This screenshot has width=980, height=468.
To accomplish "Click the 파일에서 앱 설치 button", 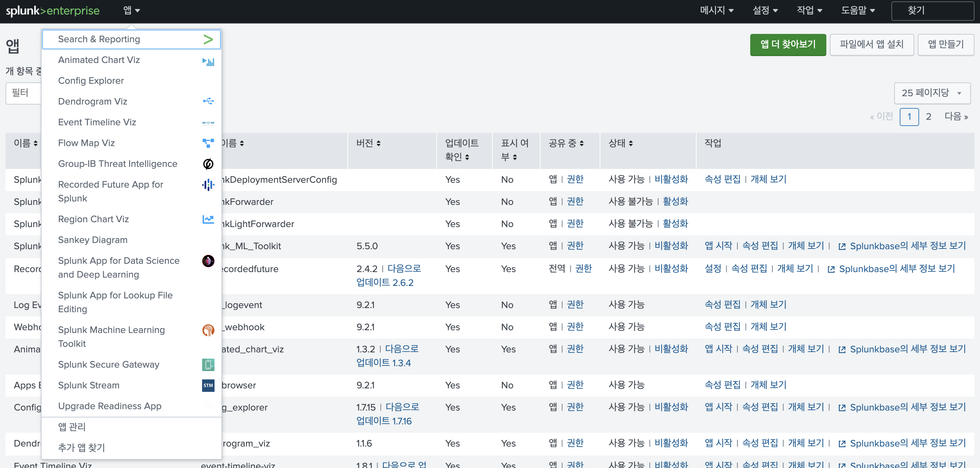I will point(872,45).
